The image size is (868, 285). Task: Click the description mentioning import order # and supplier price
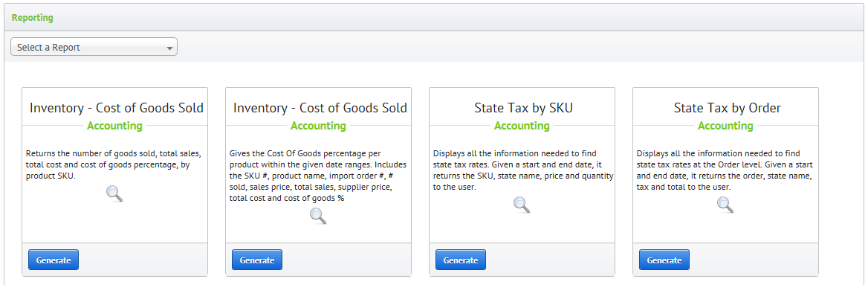pyautogui.click(x=318, y=176)
